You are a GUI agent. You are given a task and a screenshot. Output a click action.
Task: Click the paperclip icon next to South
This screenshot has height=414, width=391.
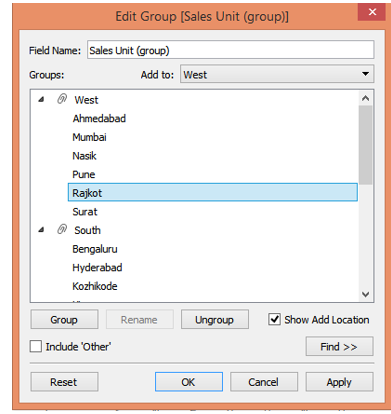tap(62, 229)
